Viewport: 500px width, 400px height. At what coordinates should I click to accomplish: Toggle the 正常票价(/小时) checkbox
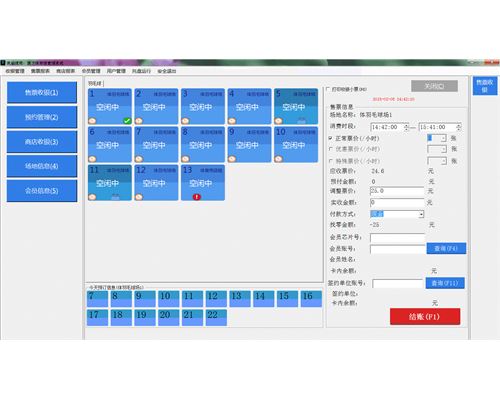click(331, 138)
